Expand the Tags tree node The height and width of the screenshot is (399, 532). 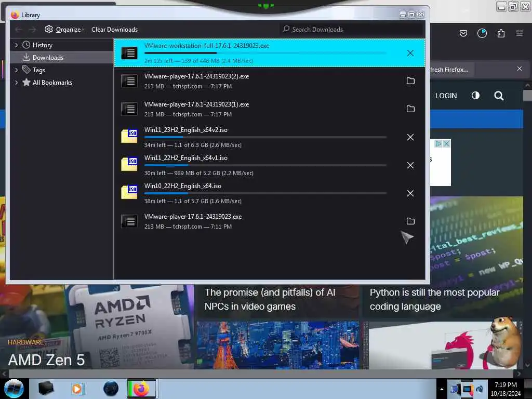[x=16, y=70]
